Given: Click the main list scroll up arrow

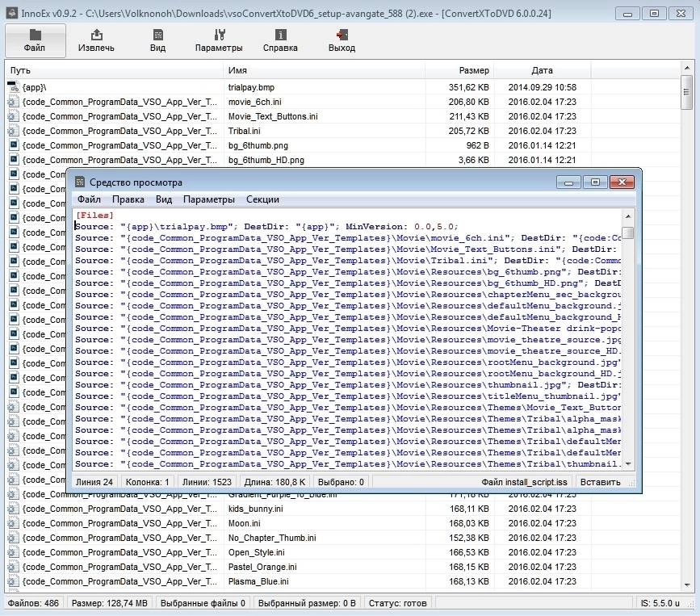Looking at the screenshot, I should tap(686, 69).
